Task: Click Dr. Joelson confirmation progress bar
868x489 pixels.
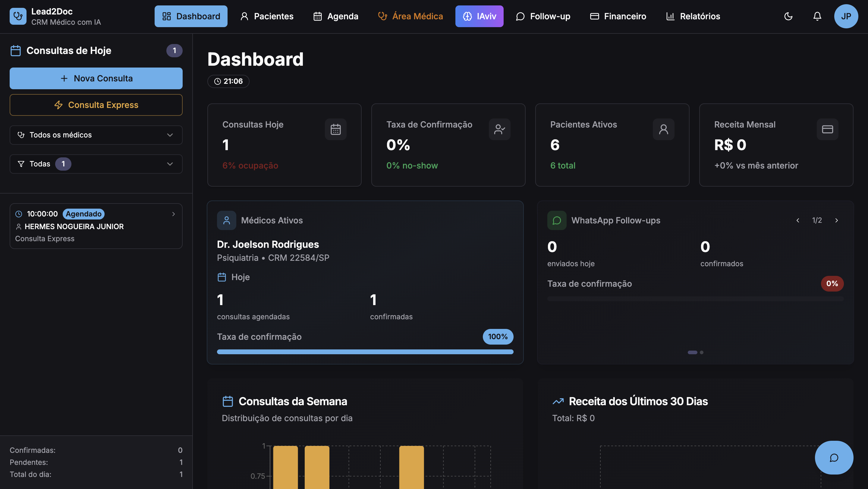Action: click(365, 352)
